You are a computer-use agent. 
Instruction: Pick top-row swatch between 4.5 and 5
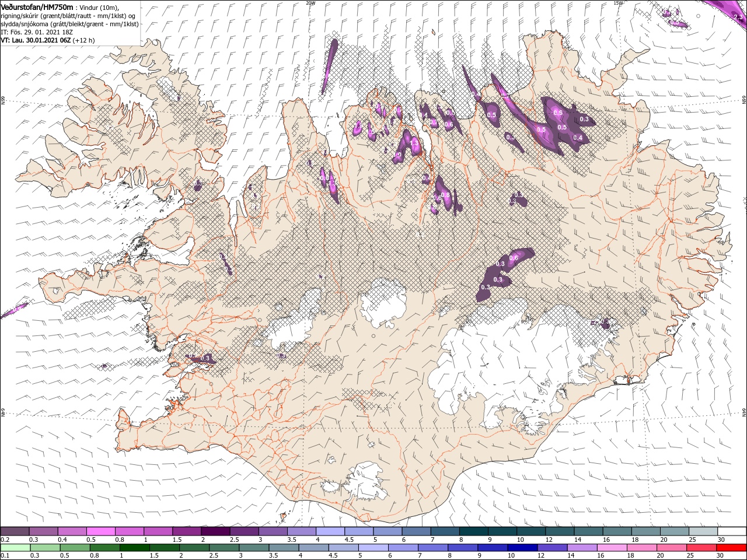(x=359, y=531)
